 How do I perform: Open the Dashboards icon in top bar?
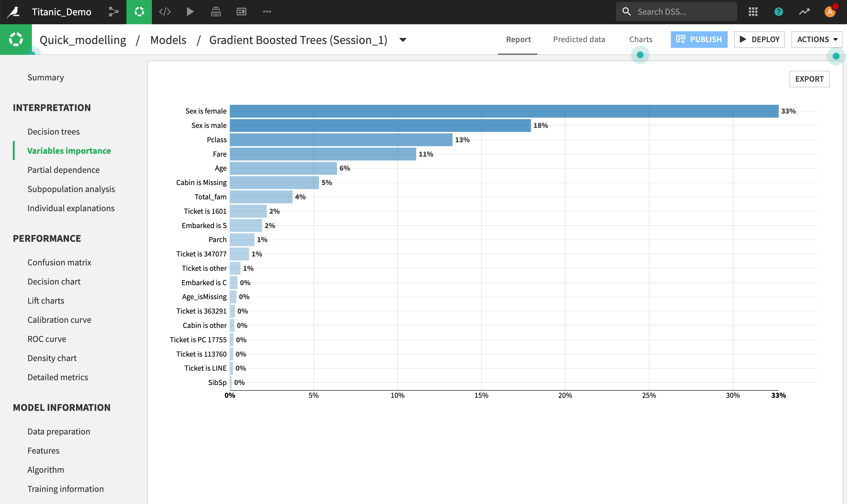241,12
